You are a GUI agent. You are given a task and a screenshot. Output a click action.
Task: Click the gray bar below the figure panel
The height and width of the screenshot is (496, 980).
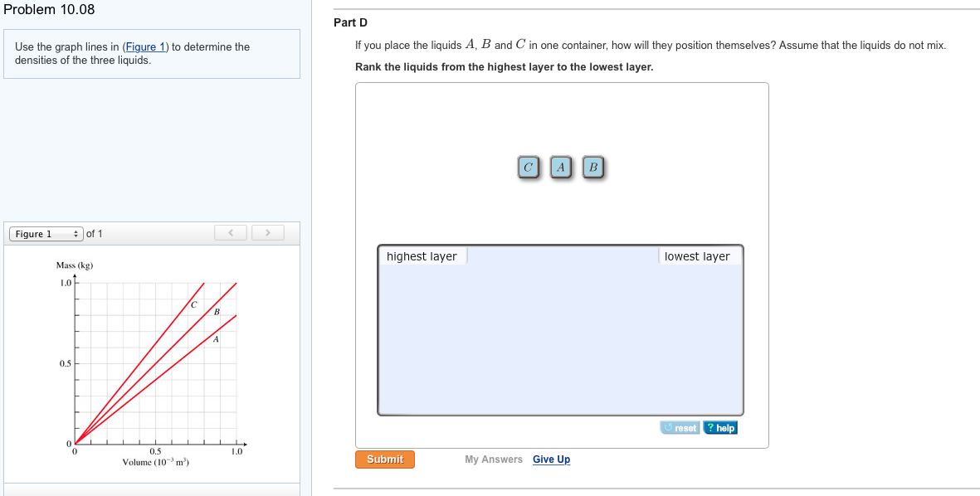(x=152, y=489)
